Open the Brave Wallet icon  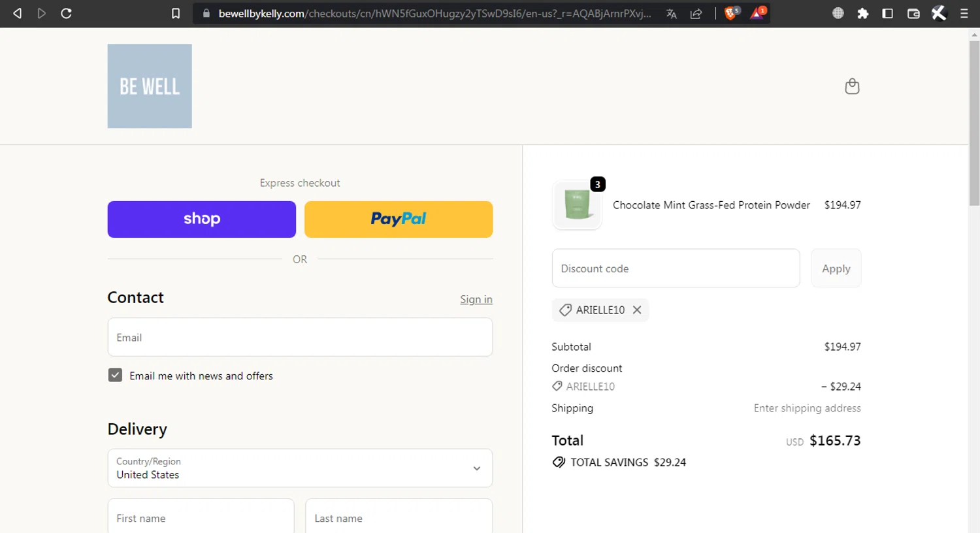click(x=913, y=13)
